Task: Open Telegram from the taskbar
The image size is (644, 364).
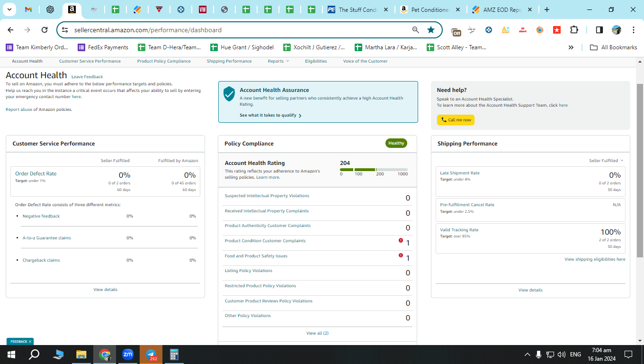Action: coord(151,355)
